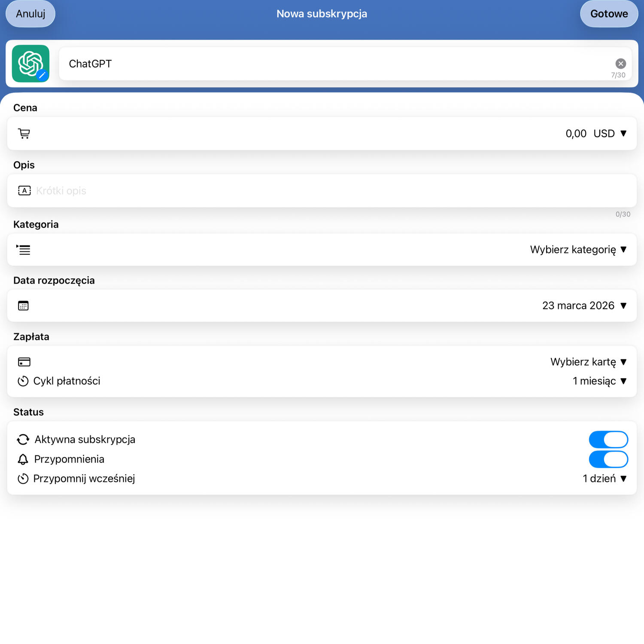Click the shopping cart price icon
This screenshot has width=644, height=644.
pos(24,134)
